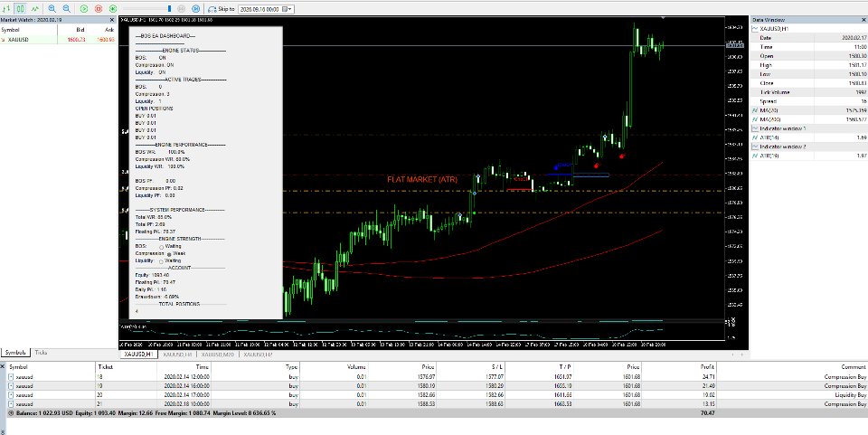Zoom out of the chart
The height and width of the screenshot is (435, 868).
[66, 9]
